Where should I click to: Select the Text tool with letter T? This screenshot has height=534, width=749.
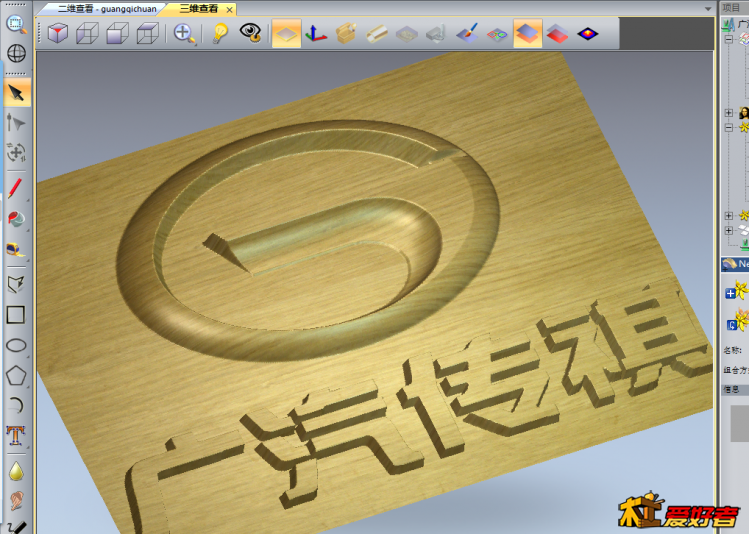click(16, 436)
